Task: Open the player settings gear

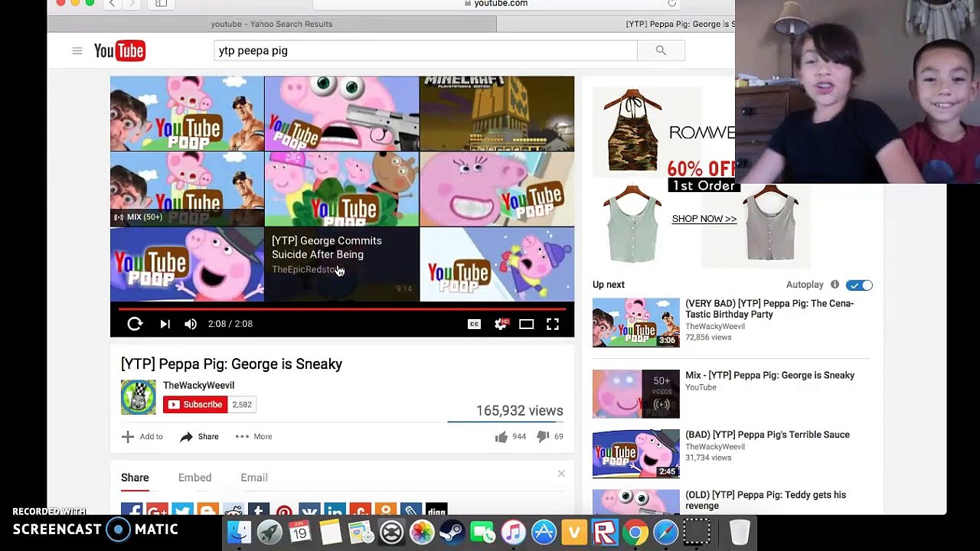Action: pyautogui.click(x=501, y=324)
